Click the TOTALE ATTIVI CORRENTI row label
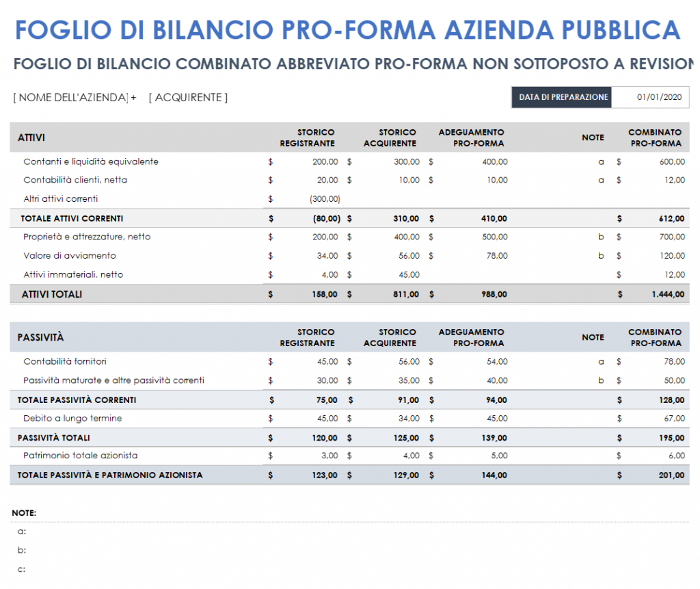Screen dimensions: 700x589 point(72,218)
